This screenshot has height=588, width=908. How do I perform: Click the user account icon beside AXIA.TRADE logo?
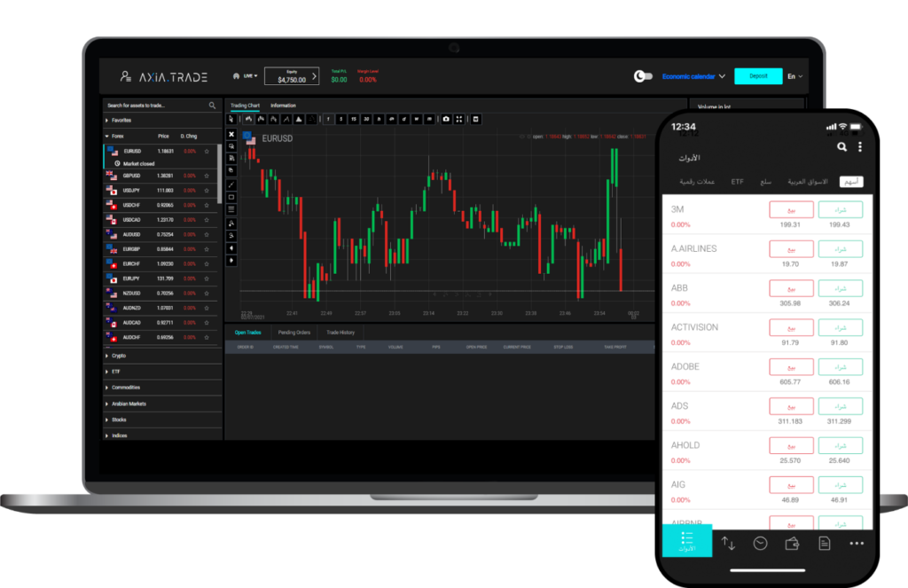pos(125,76)
